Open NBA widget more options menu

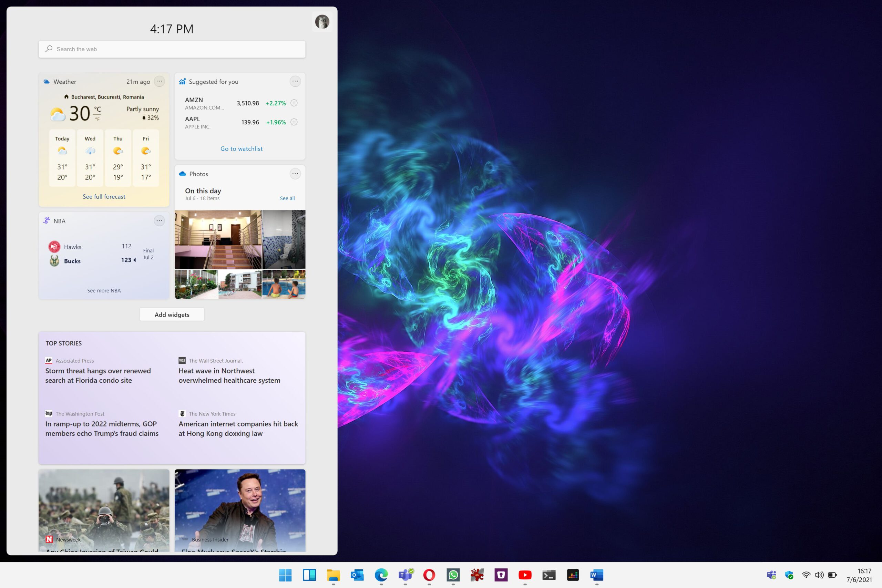(x=160, y=220)
